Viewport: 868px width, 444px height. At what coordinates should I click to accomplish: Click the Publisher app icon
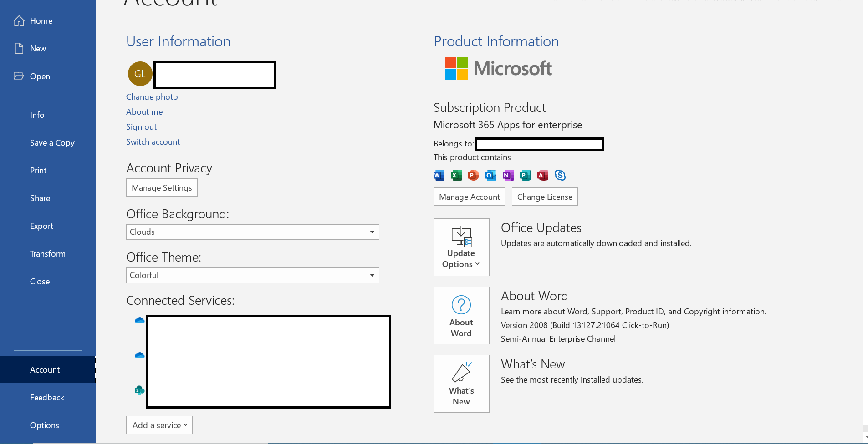click(x=526, y=175)
